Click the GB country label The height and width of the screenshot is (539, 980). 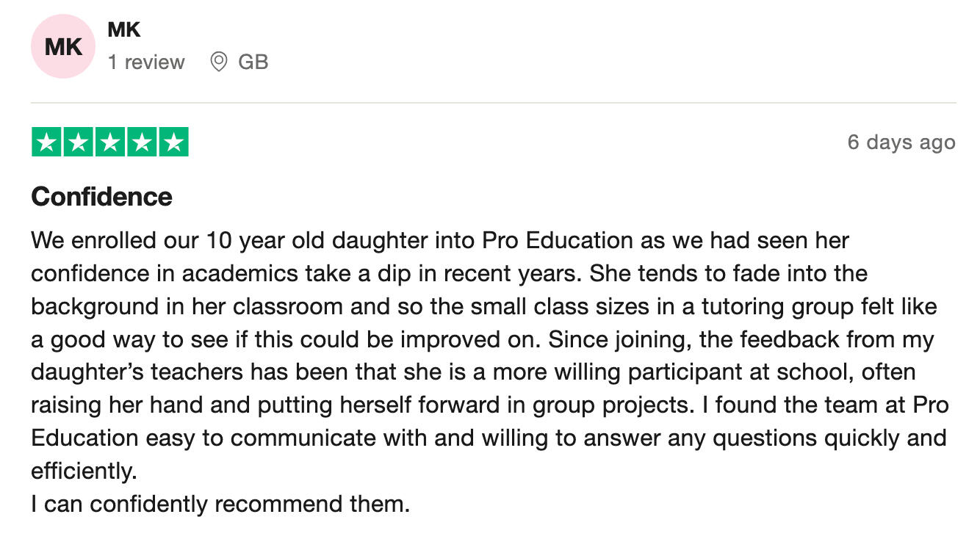pyautogui.click(x=253, y=62)
